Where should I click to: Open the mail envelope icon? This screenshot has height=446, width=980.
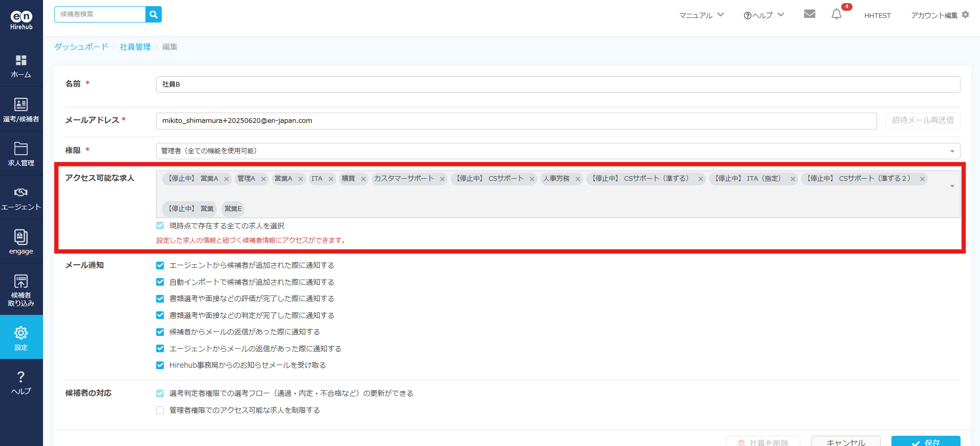pos(809,14)
